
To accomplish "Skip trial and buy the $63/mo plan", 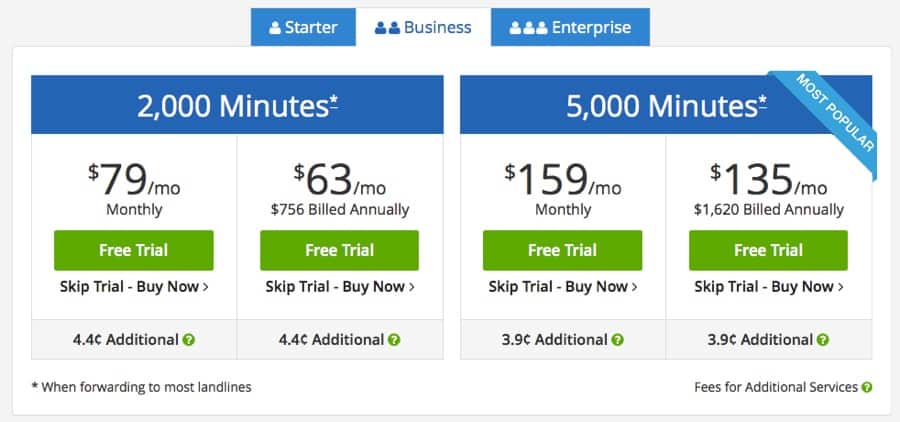I will click(339, 287).
